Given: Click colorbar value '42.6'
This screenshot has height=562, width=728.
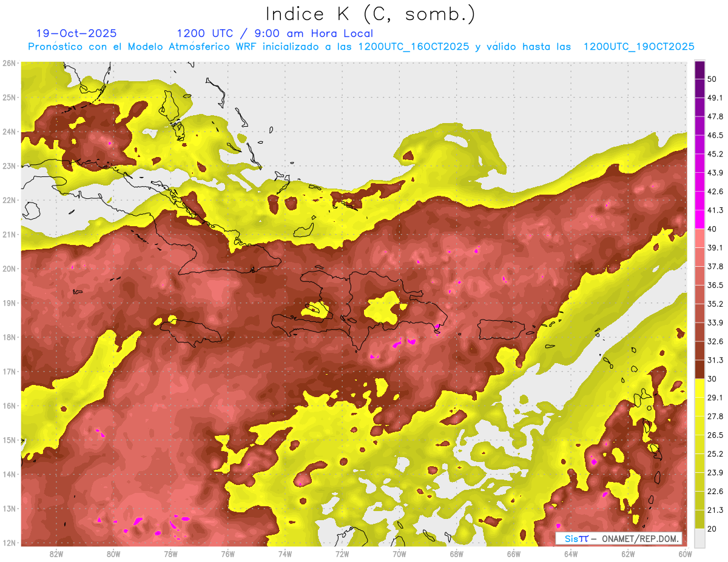Looking at the screenshot, I should tap(715, 192).
